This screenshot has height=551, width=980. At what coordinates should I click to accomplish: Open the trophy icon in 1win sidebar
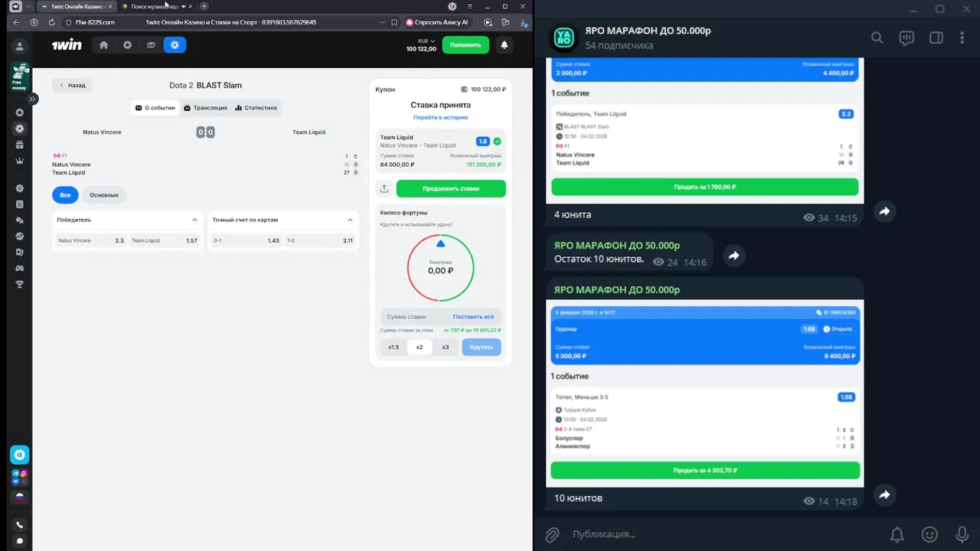coord(20,284)
